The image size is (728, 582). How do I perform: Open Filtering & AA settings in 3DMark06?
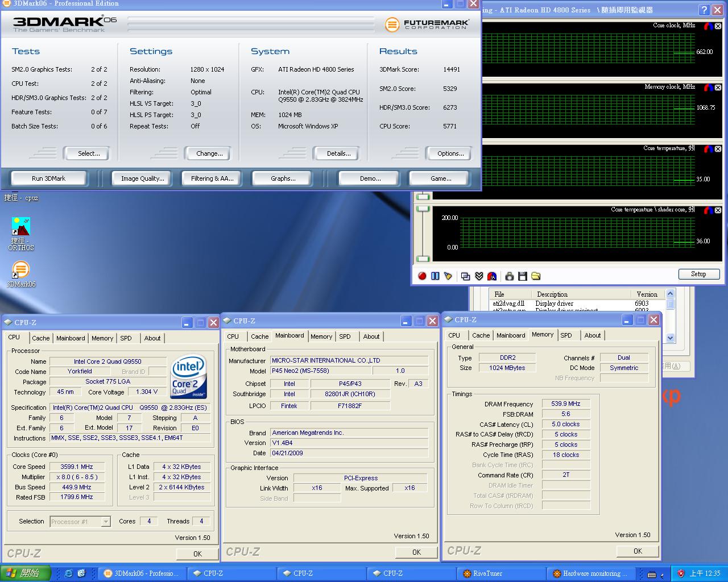click(x=212, y=178)
